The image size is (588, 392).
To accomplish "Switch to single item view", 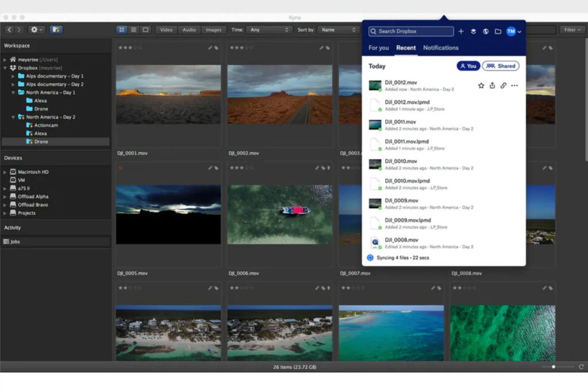I will 145,30.
